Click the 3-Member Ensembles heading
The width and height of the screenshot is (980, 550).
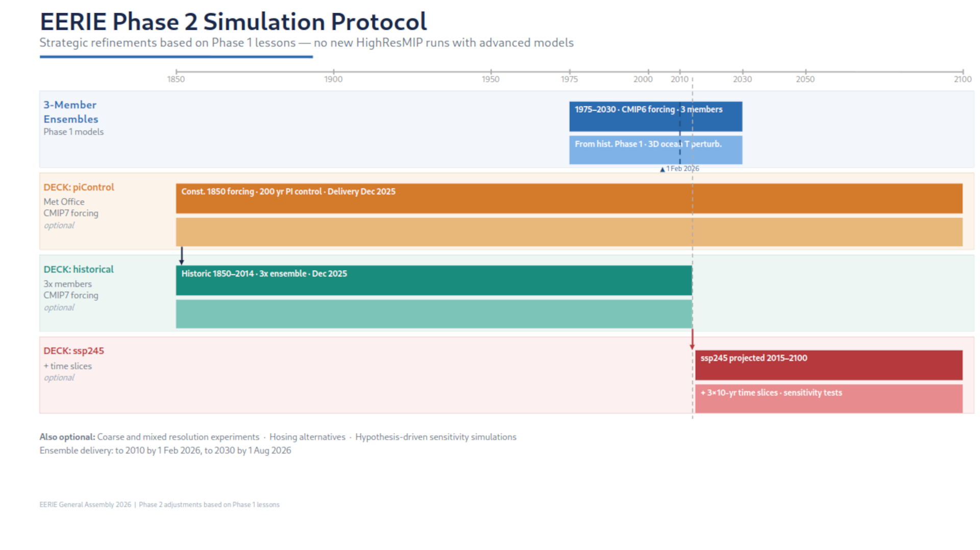coord(70,112)
